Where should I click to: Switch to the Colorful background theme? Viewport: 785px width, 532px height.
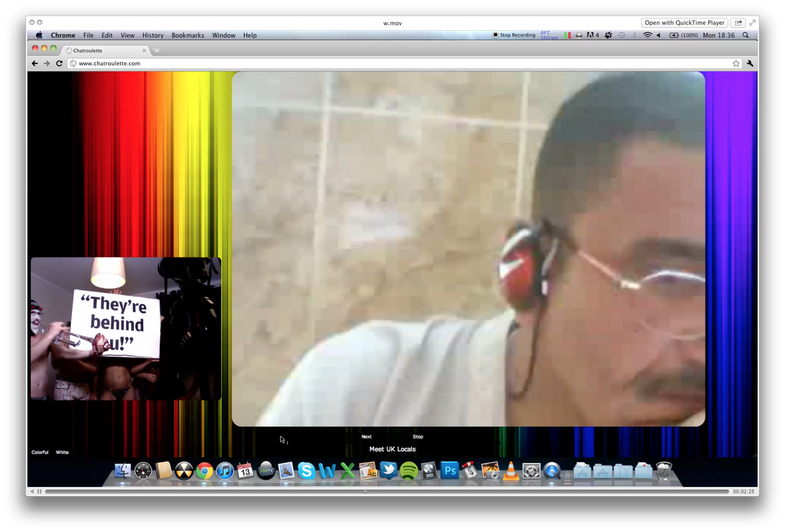tap(40, 452)
